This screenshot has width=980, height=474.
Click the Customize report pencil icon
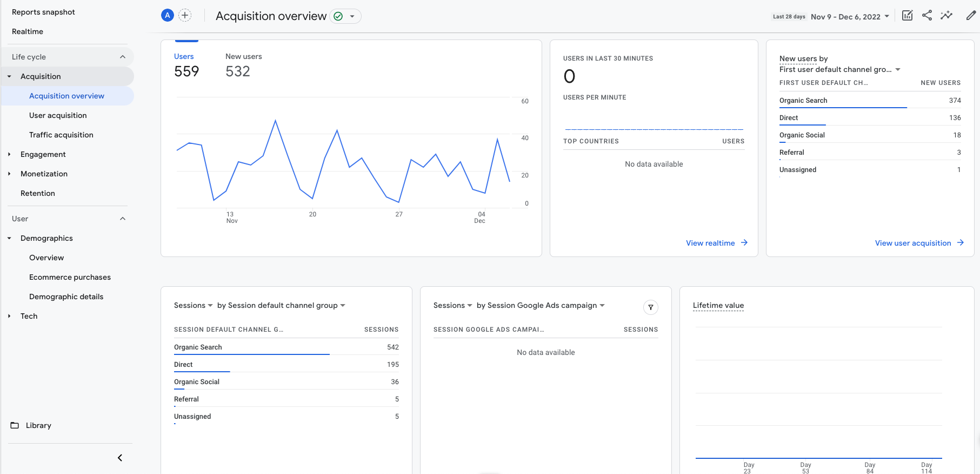click(x=971, y=16)
